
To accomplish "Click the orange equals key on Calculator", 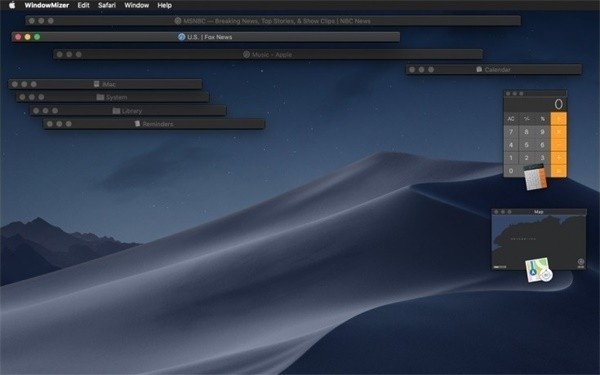I will tap(559, 171).
